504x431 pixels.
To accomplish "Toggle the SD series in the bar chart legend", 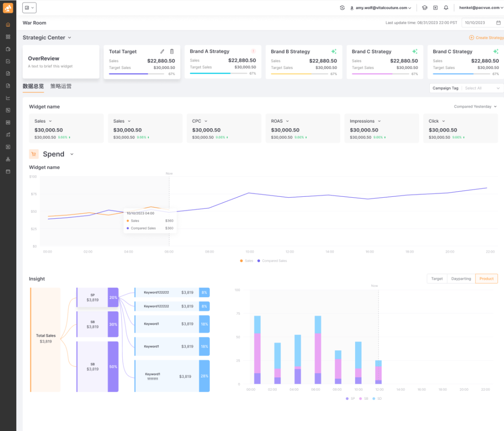I will pos(377,398).
